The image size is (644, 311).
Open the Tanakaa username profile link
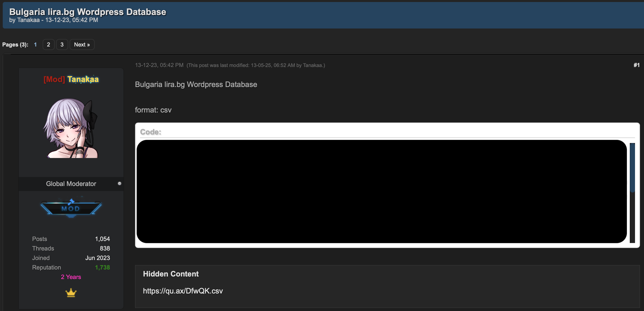83,79
